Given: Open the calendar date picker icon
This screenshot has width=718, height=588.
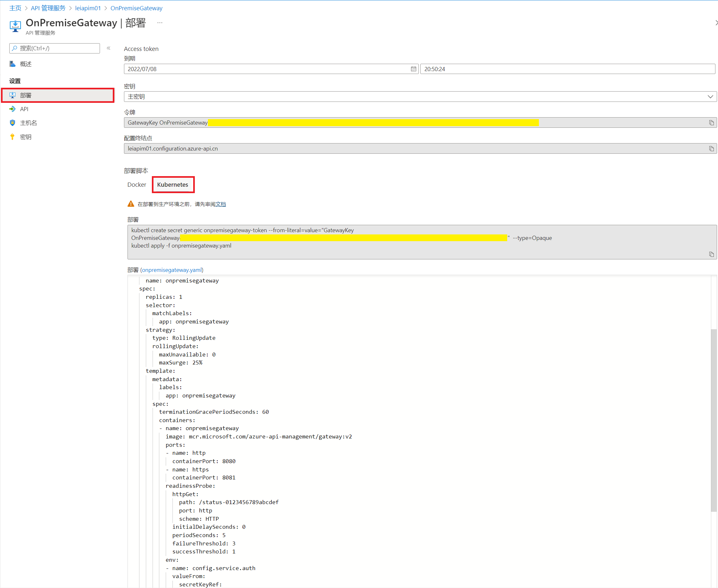Looking at the screenshot, I should pos(413,69).
